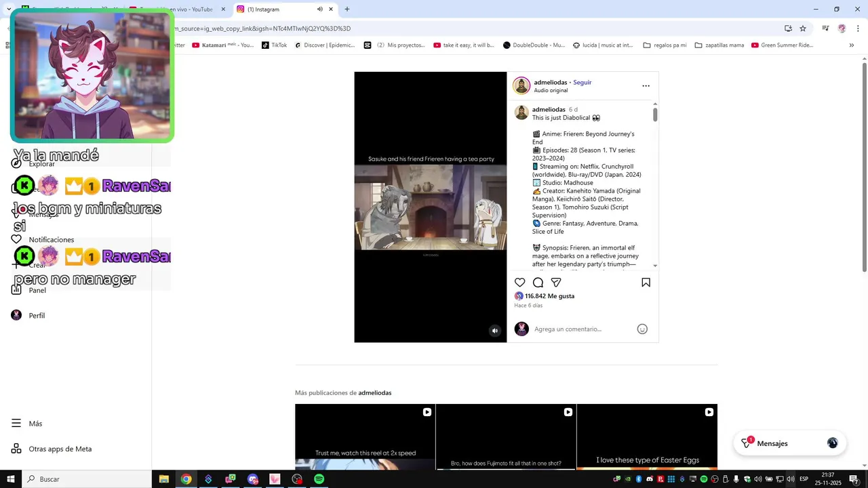Expand the 'regalos pa mi' bookmark folder
The image size is (868, 488).
665,45
